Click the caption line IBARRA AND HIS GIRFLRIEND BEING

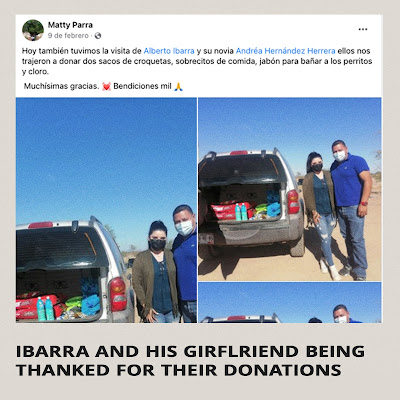[190, 352]
